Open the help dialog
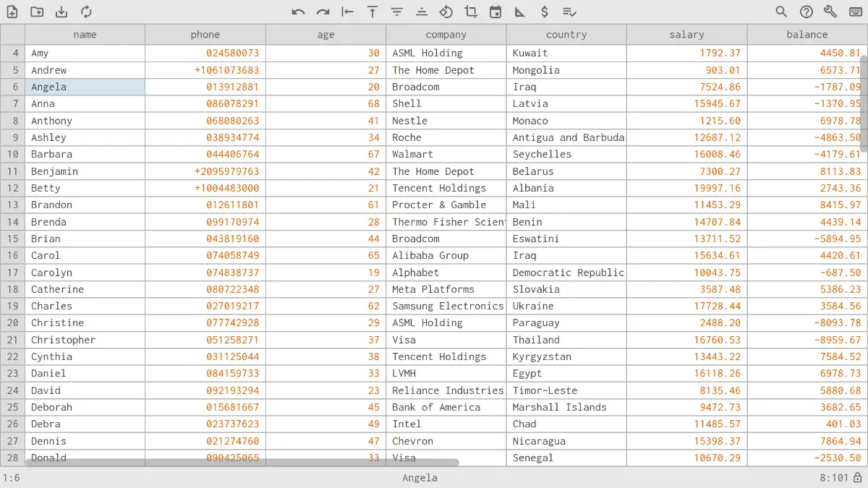Image resolution: width=868 pixels, height=488 pixels. [808, 12]
